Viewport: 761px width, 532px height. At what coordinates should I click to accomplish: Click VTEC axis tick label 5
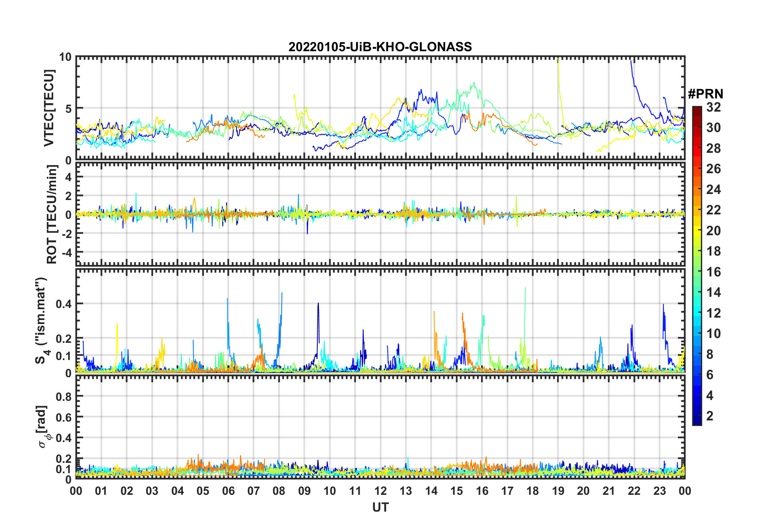[68, 109]
